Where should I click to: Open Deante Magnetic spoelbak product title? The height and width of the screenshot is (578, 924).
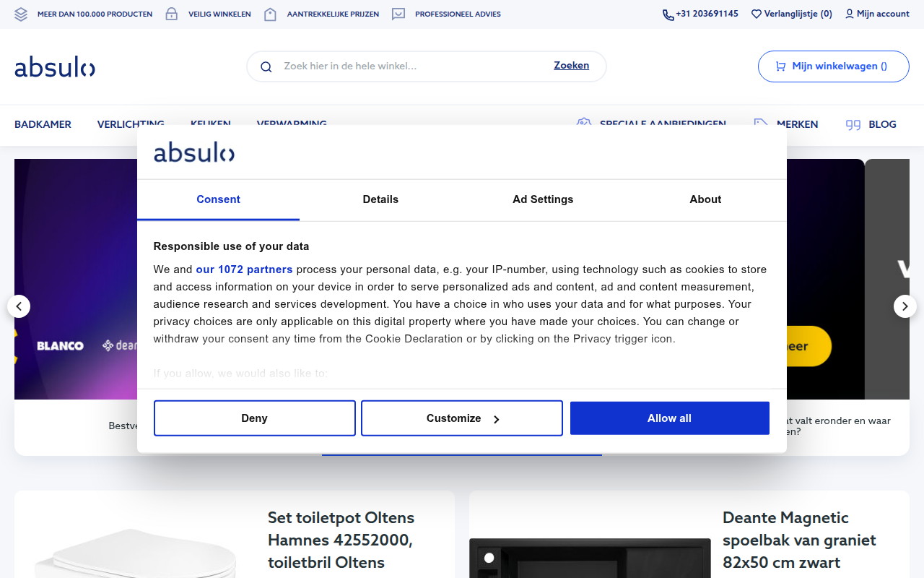click(x=799, y=540)
